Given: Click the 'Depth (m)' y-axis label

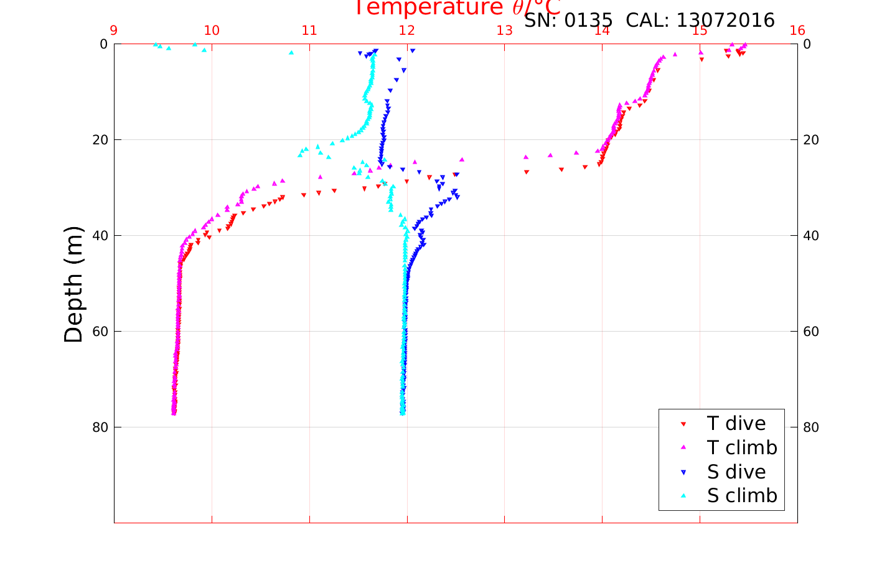Looking at the screenshot, I should 73,284.
